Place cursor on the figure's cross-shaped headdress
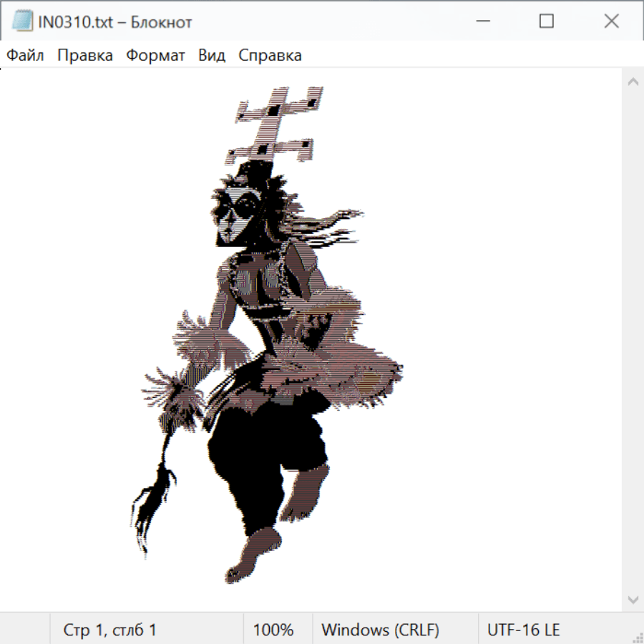Viewport: 644px width, 644px height. click(275, 125)
